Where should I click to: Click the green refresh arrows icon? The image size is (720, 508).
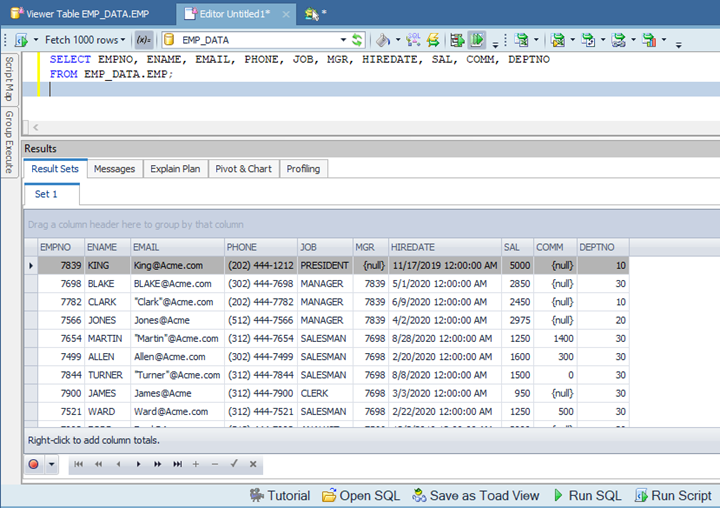coord(357,40)
